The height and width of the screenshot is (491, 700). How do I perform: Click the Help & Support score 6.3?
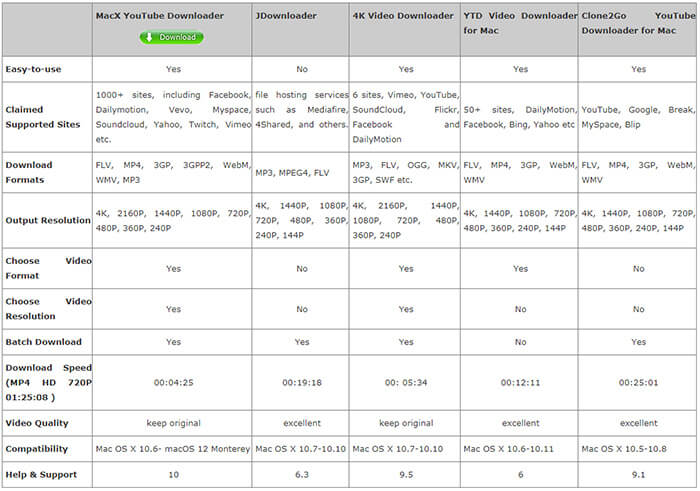(x=302, y=475)
